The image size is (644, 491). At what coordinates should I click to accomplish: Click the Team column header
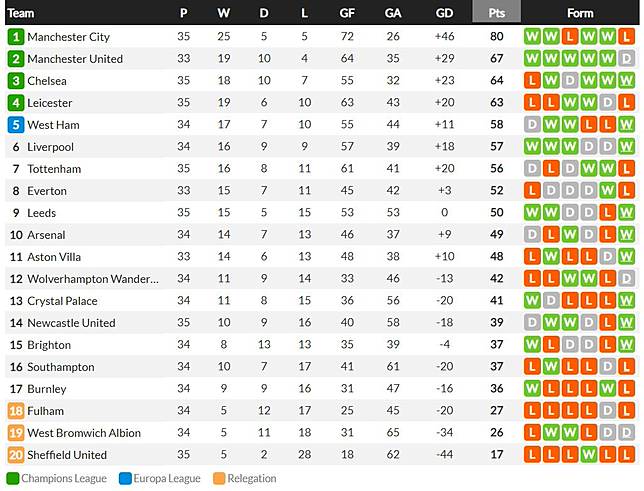coord(21,13)
